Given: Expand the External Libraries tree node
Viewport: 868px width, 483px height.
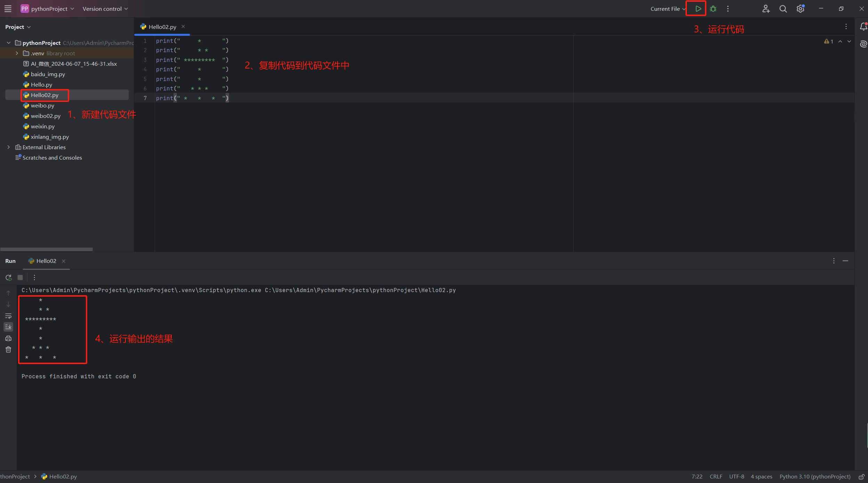Looking at the screenshot, I should coord(9,147).
